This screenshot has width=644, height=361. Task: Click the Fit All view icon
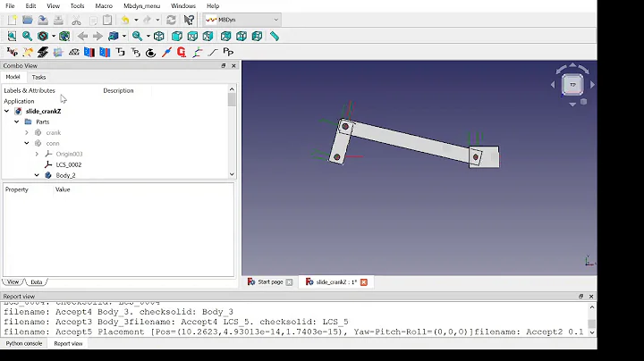tap(12, 36)
